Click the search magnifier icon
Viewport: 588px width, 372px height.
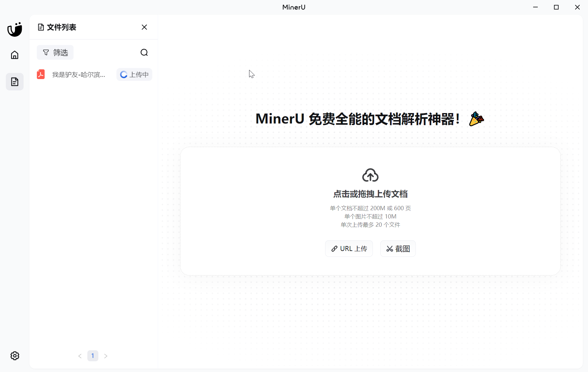tap(144, 53)
